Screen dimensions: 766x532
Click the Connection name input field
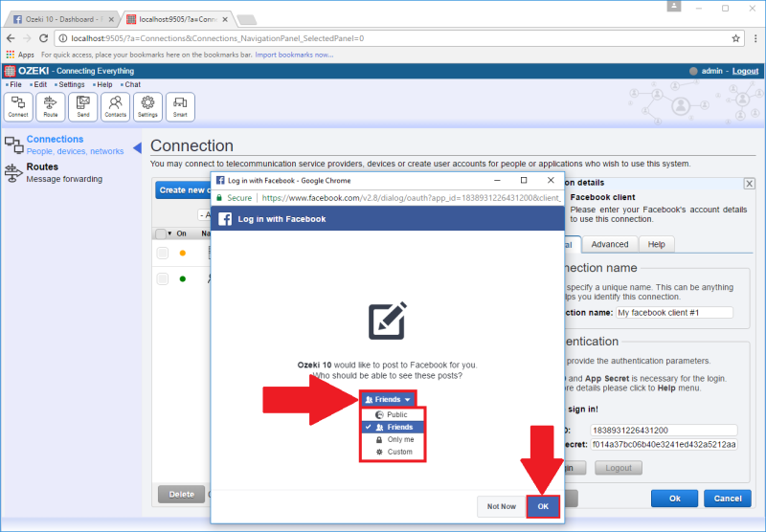point(674,313)
